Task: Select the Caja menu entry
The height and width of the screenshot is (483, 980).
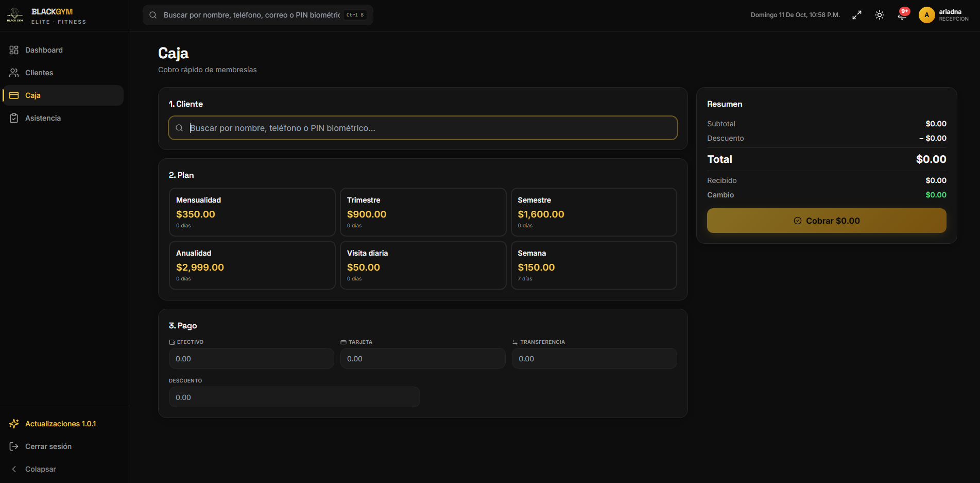Action: (63, 95)
